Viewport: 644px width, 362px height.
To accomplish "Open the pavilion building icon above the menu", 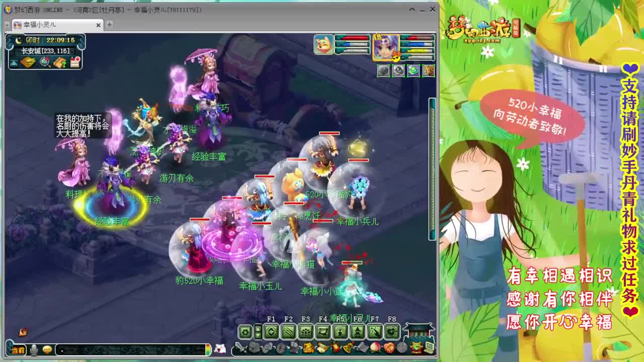I will coord(418,331).
